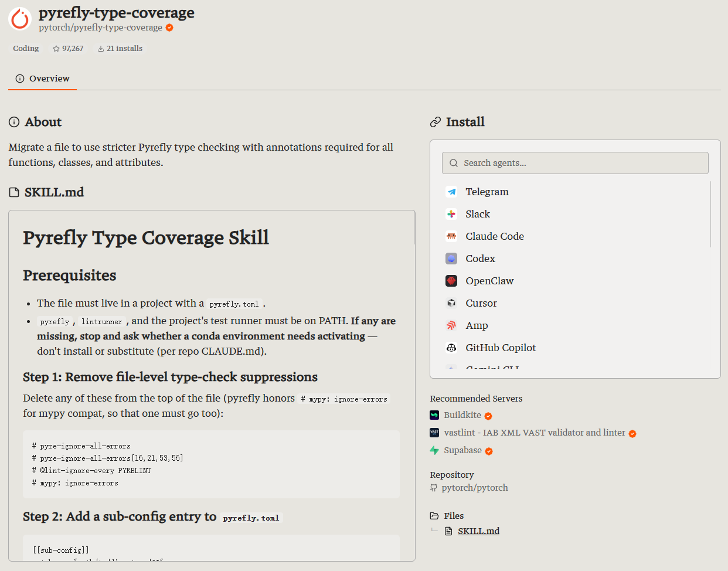Click the repository icon beside pytorch/pytorch
This screenshot has height=571, width=728.
point(434,488)
